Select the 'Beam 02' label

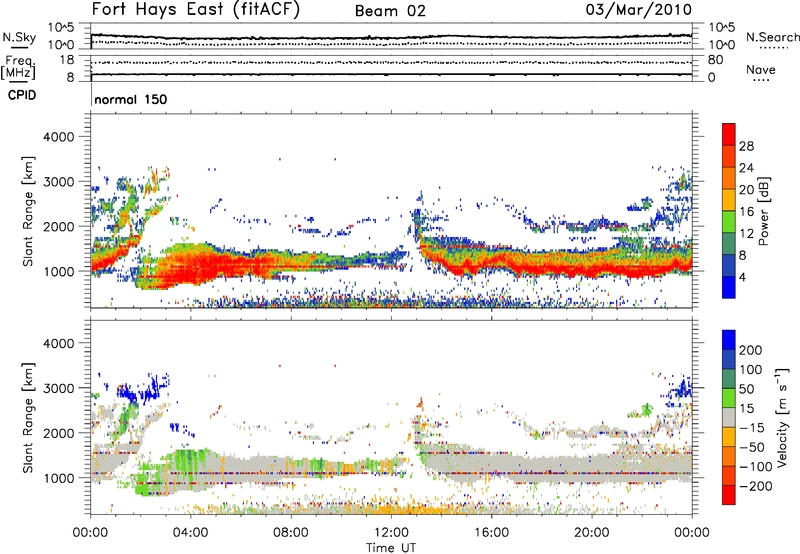click(390, 11)
